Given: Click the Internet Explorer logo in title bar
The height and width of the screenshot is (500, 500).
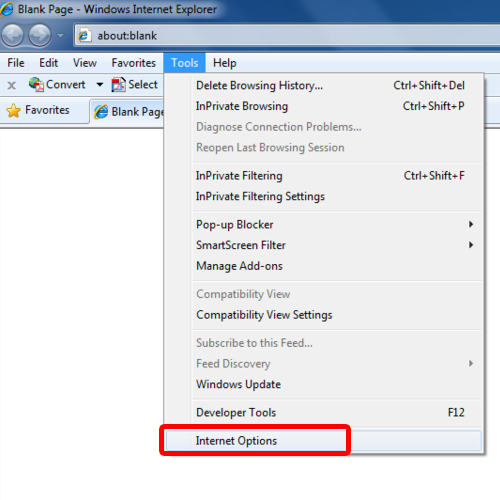Looking at the screenshot, I should (x=7, y=9).
